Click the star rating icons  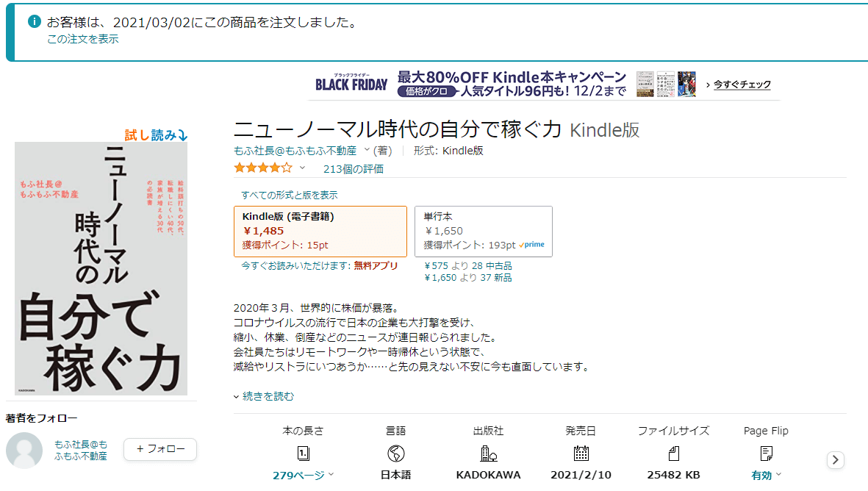(262, 168)
